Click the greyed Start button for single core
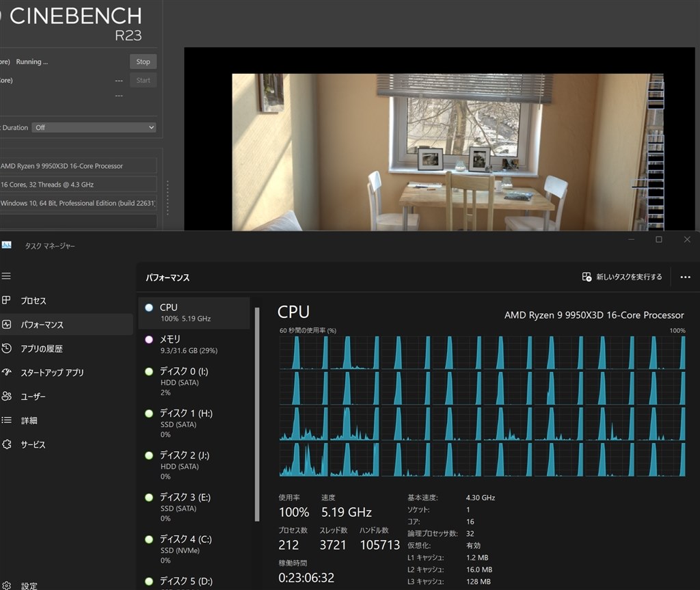 pos(143,81)
